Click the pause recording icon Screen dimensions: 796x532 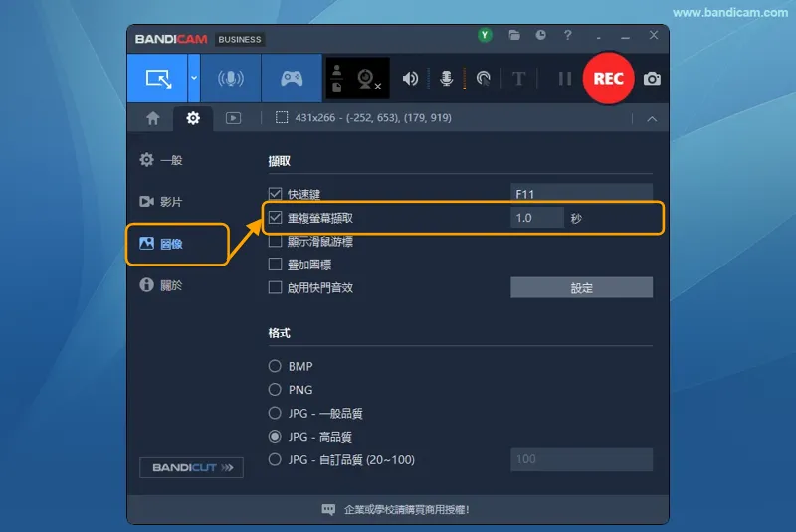pos(565,79)
